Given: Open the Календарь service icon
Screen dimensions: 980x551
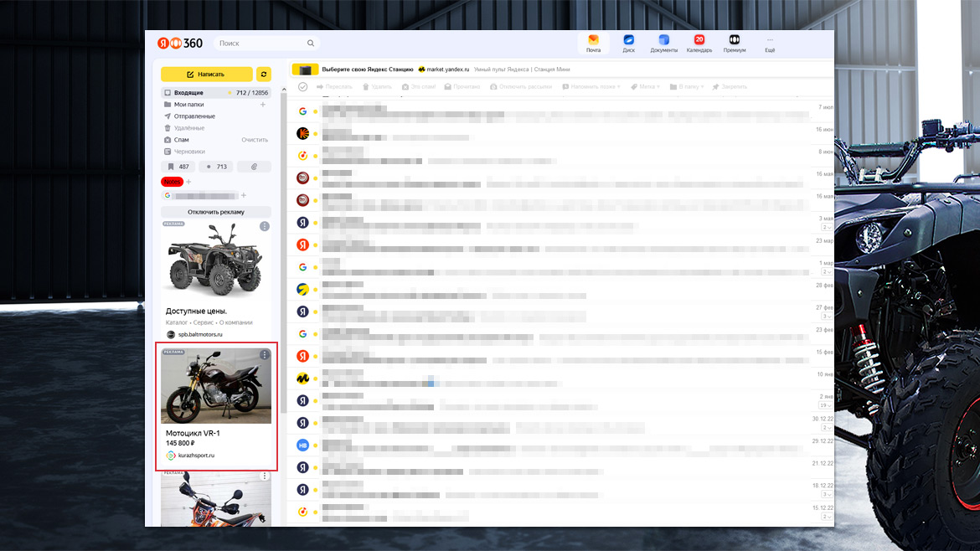Looking at the screenshot, I should [699, 43].
